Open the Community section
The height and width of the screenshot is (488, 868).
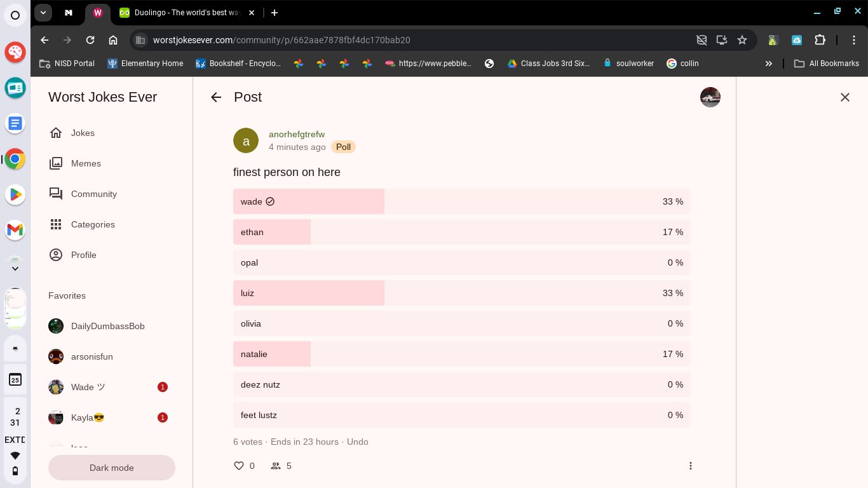coord(93,194)
